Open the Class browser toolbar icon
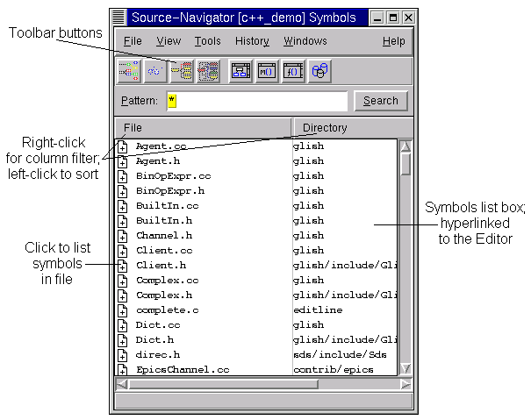531x420 pixels. 155,71
